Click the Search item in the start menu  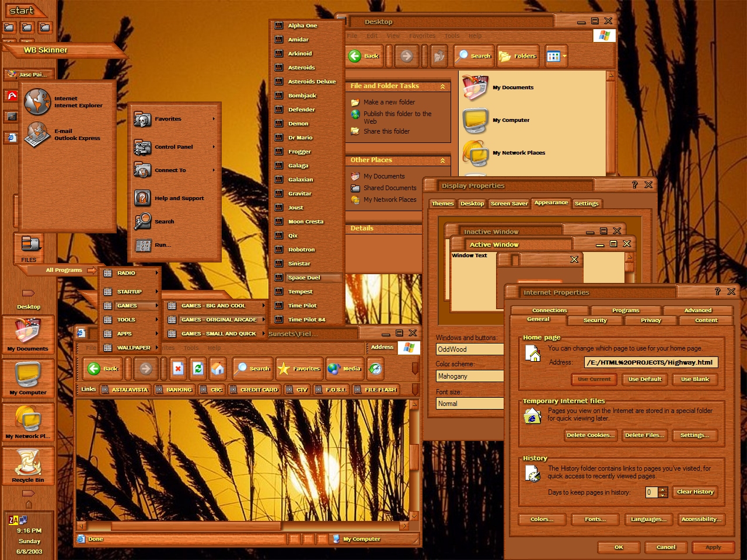coord(174,222)
